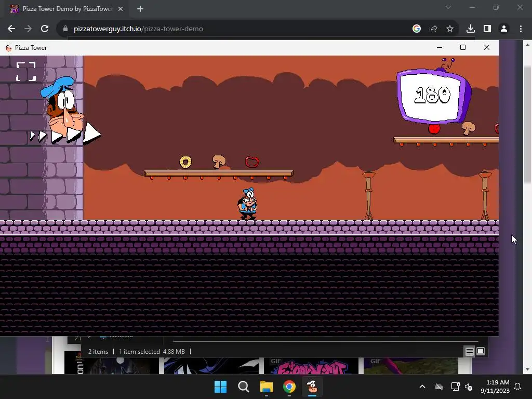Switch File Explorer to details view
The image size is (532, 399).
point(469,352)
